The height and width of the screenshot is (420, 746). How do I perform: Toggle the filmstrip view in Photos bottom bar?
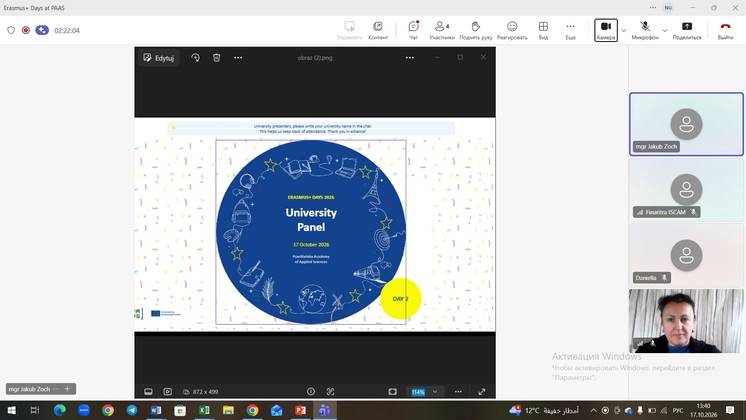[x=148, y=391]
